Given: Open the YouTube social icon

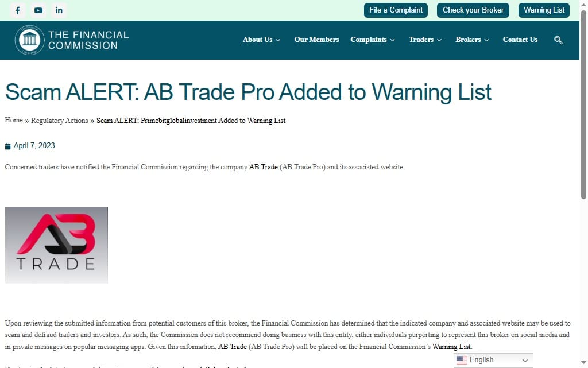Looking at the screenshot, I should tap(38, 10).
